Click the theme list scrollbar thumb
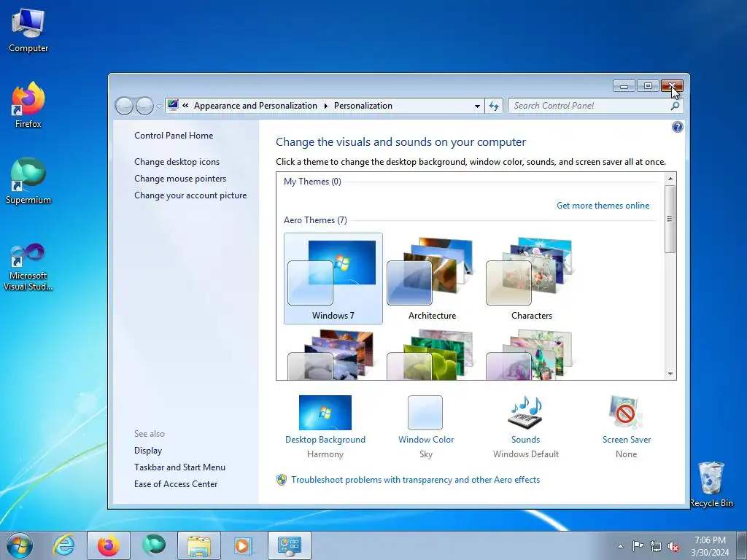Viewport: 747px width, 560px height. click(670, 219)
